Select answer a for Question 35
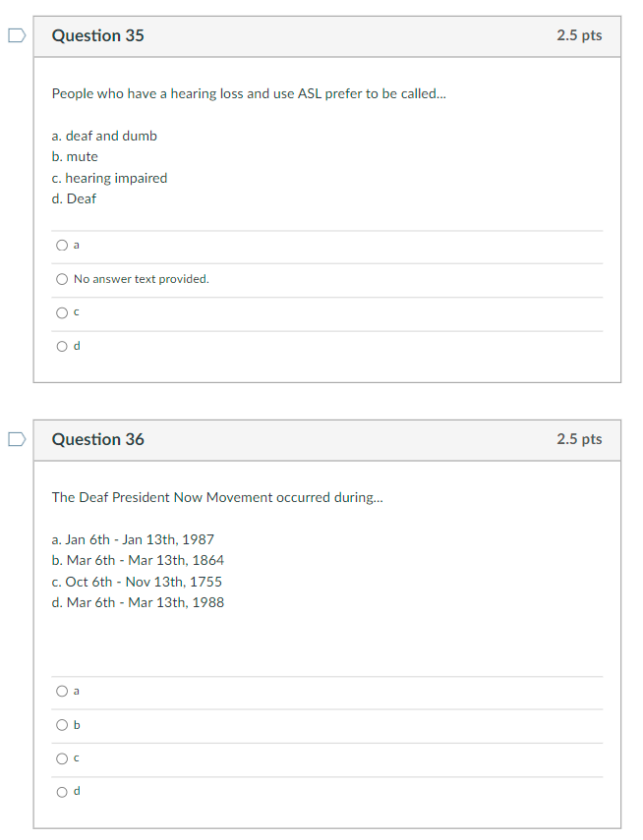 pyautogui.click(x=62, y=246)
